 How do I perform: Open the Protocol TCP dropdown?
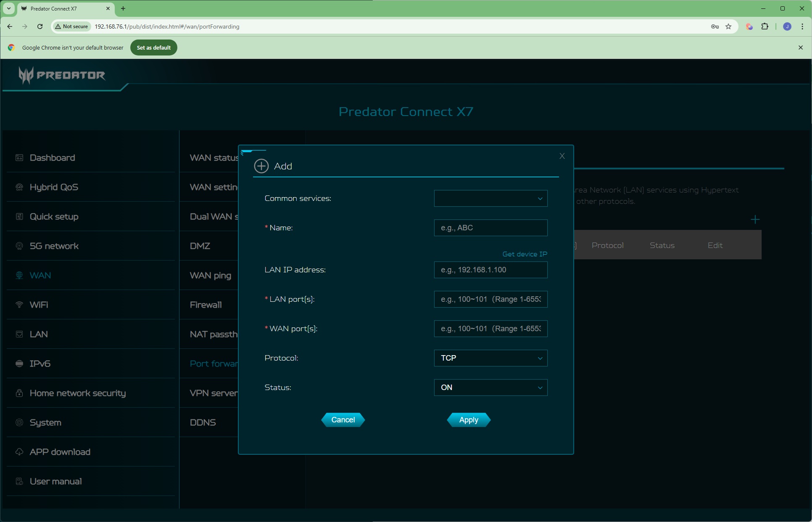[x=490, y=358]
